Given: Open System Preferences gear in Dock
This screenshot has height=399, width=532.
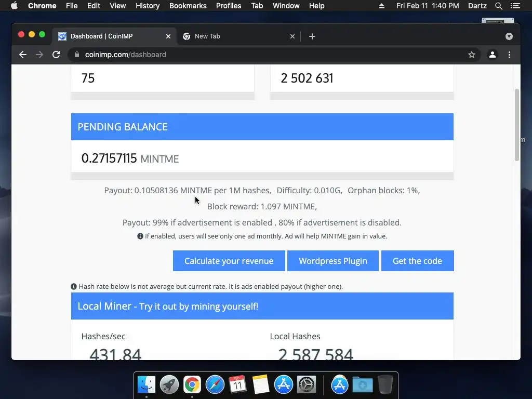Looking at the screenshot, I should pos(307,385).
